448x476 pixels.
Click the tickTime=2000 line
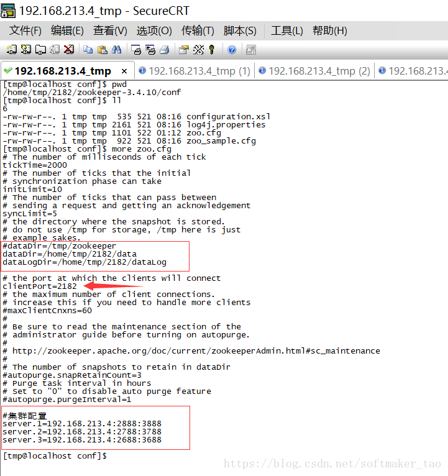pos(35,165)
